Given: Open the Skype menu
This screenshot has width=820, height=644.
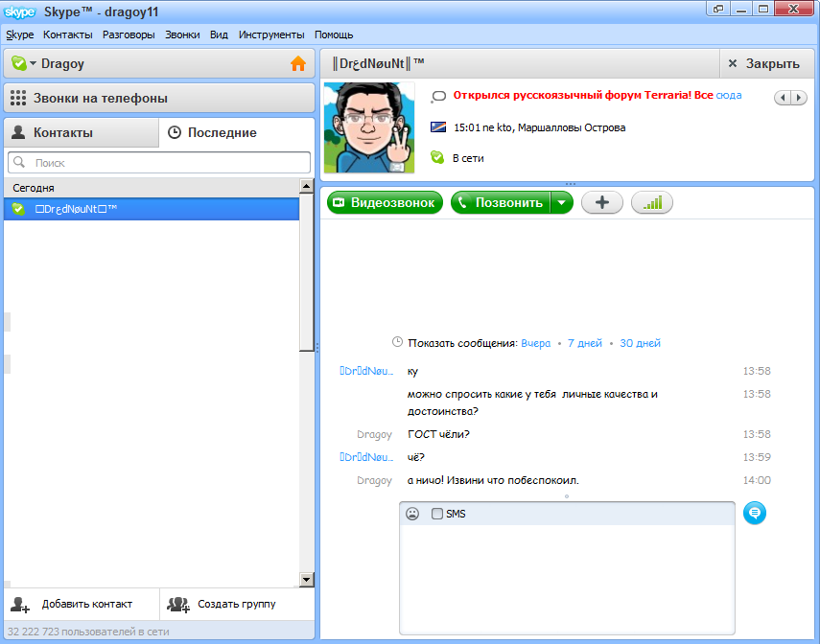Looking at the screenshot, I should click(20, 34).
